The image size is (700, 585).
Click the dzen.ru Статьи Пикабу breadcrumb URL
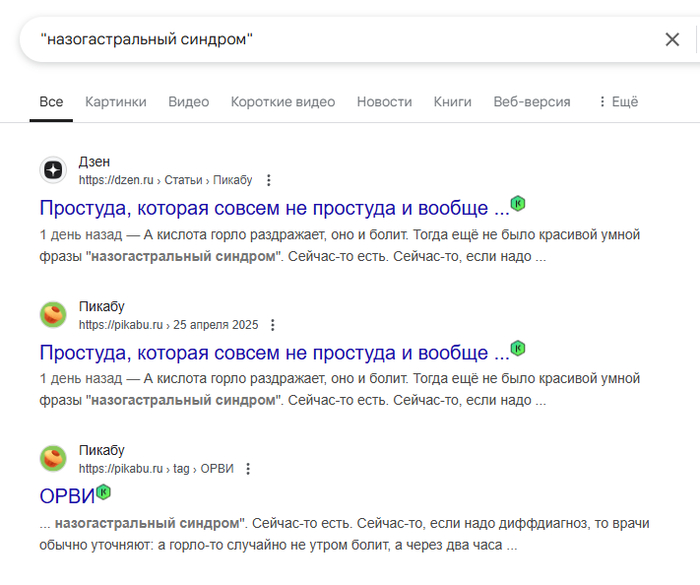[165, 180]
